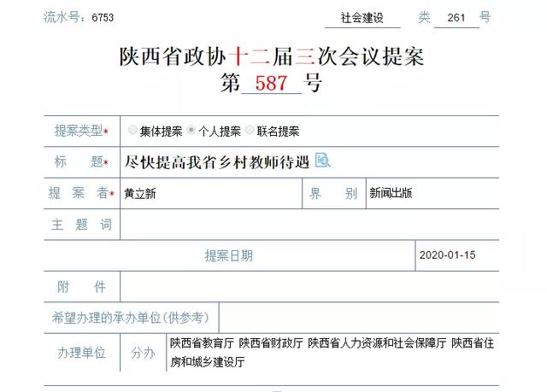
Task: Click the 黄立新 proposer field
Action: (211, 193)
